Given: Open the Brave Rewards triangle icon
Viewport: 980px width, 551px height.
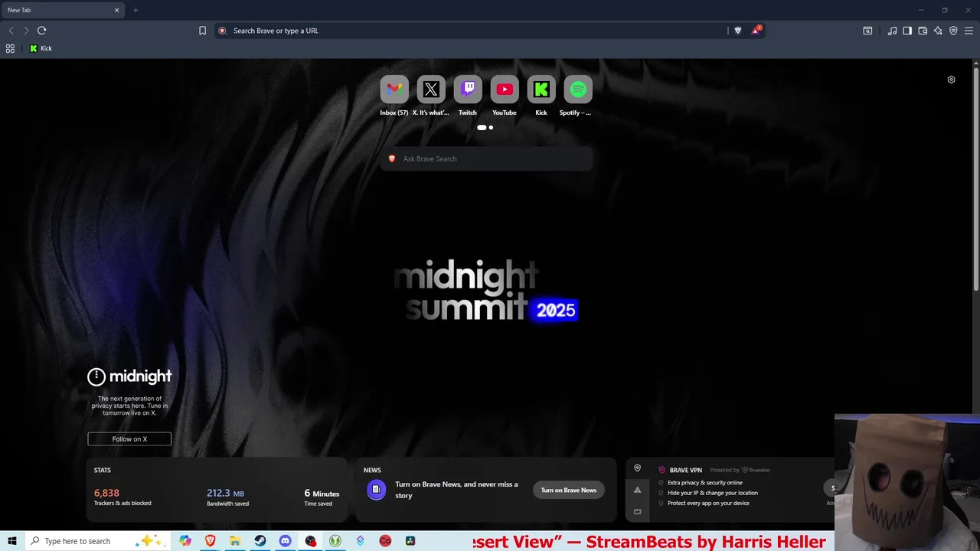Looking at the screenshot, I should tap(756, 31).
